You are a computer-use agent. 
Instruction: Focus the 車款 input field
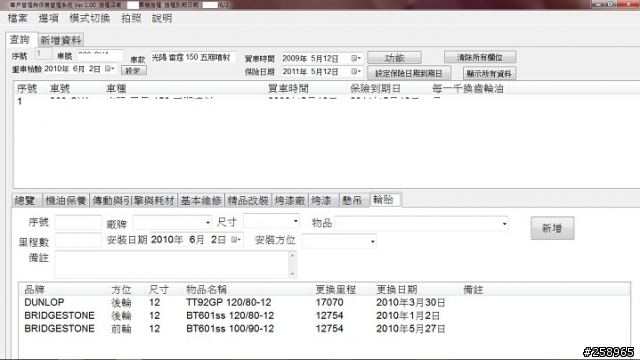pos(193,57)
